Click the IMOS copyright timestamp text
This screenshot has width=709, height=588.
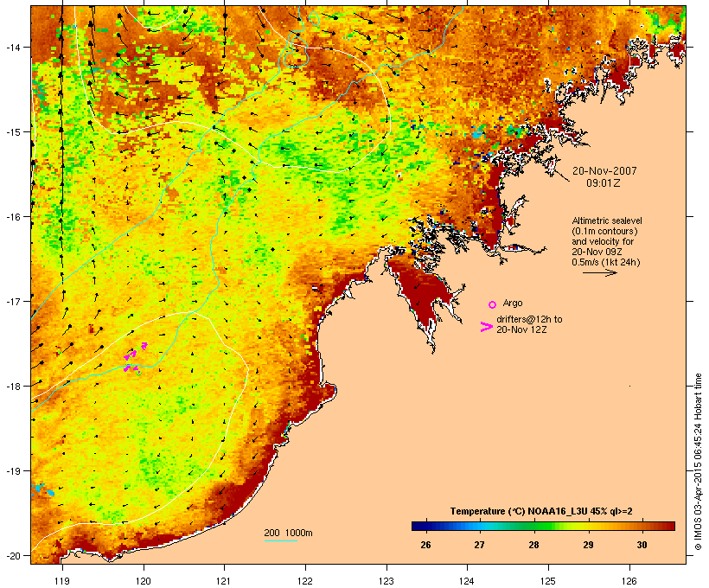(698, 462)
